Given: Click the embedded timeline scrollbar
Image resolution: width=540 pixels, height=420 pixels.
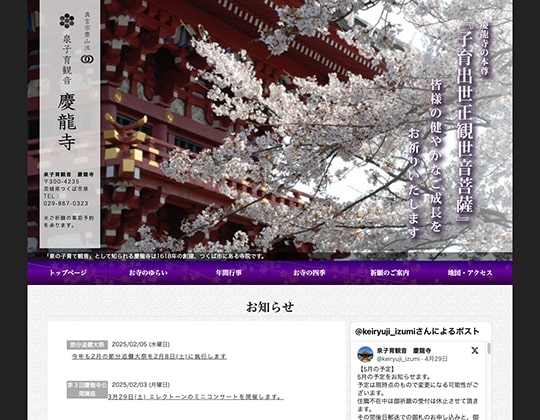Looking at the screenshot, I should coord(489,348).
